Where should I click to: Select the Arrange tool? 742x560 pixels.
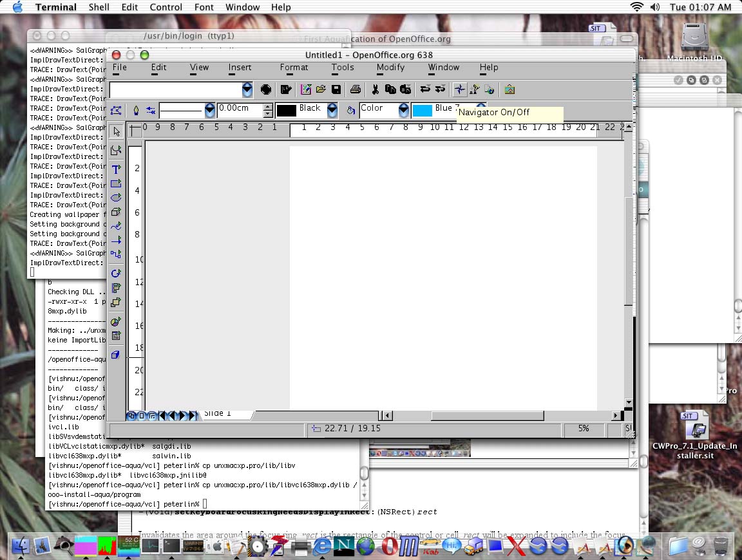[x=117, y=303]
